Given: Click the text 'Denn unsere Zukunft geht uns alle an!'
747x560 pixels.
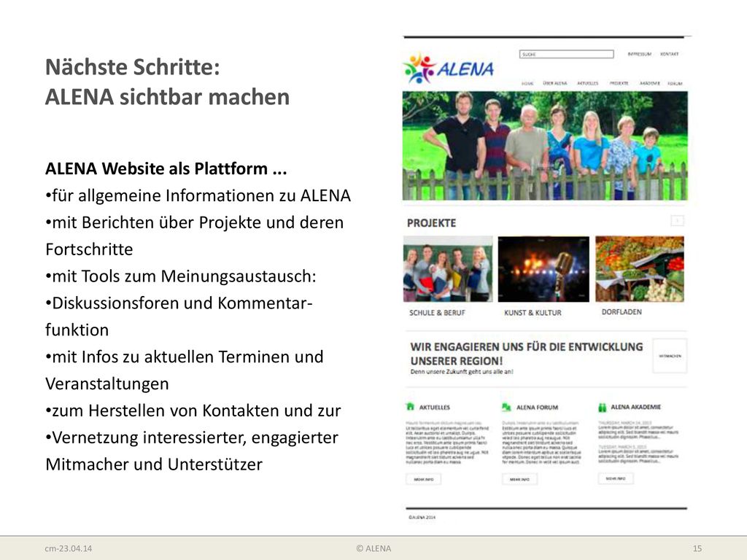Looking at the screenshot, I should tap(462, 372).
